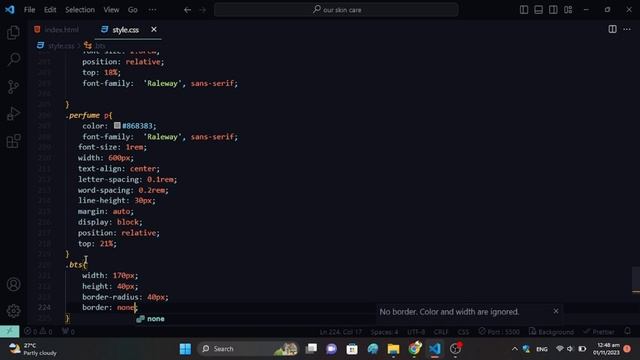640x360 pixels.
Task: Open the View menu
Action: coord(111,10)
